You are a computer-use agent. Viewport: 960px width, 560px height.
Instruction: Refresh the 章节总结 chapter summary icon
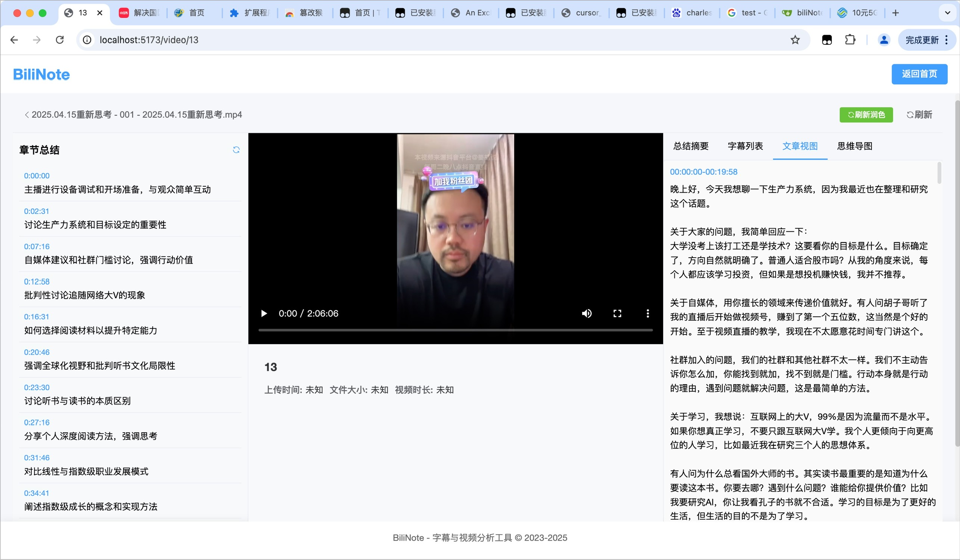pos(236,150)
